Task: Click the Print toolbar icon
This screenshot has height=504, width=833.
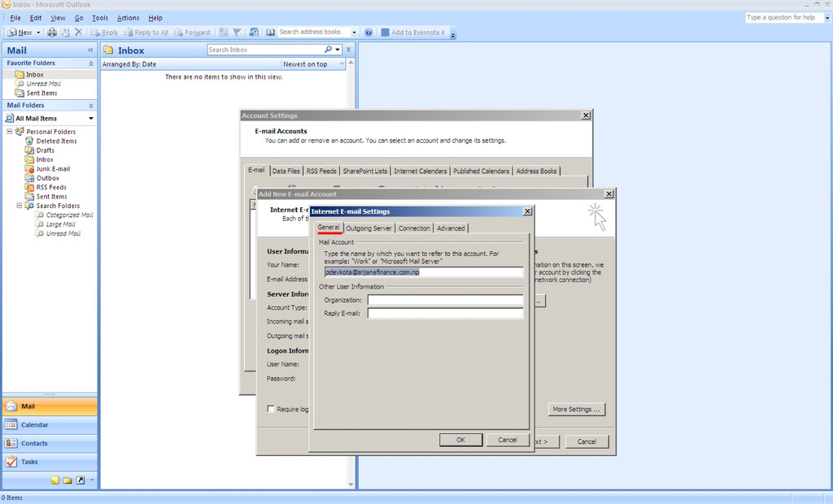Action: click(52, 33)
